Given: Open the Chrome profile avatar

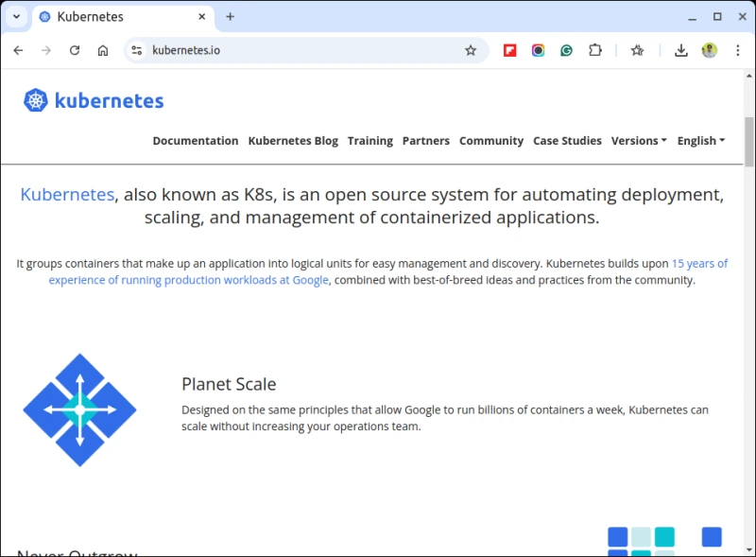Looking at the screenshot, I should pos(710,50).
